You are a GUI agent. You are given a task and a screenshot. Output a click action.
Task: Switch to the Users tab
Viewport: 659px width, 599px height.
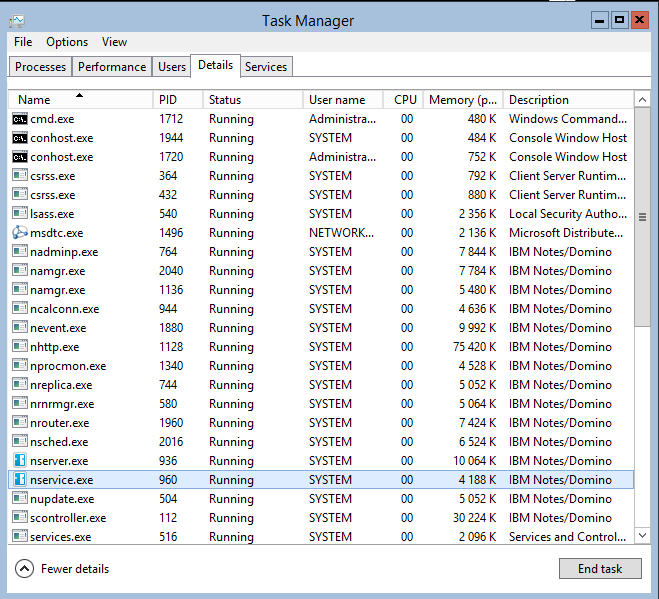(171, 67)
